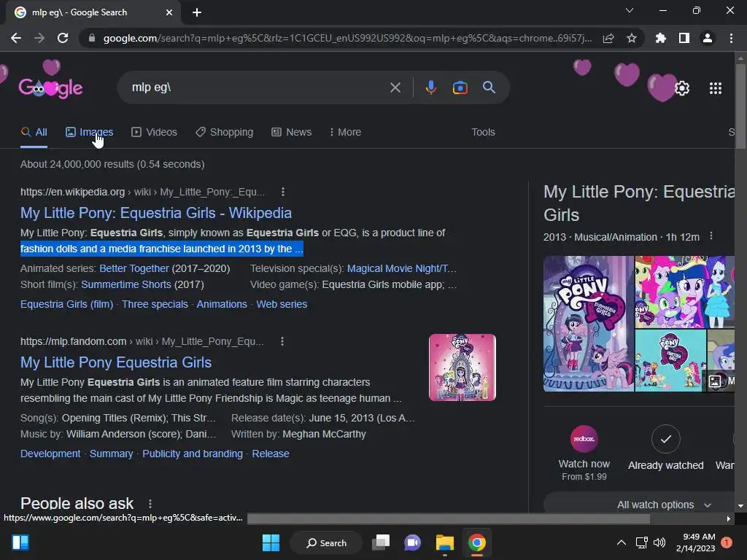Clear the search query with X

[395, 87]
